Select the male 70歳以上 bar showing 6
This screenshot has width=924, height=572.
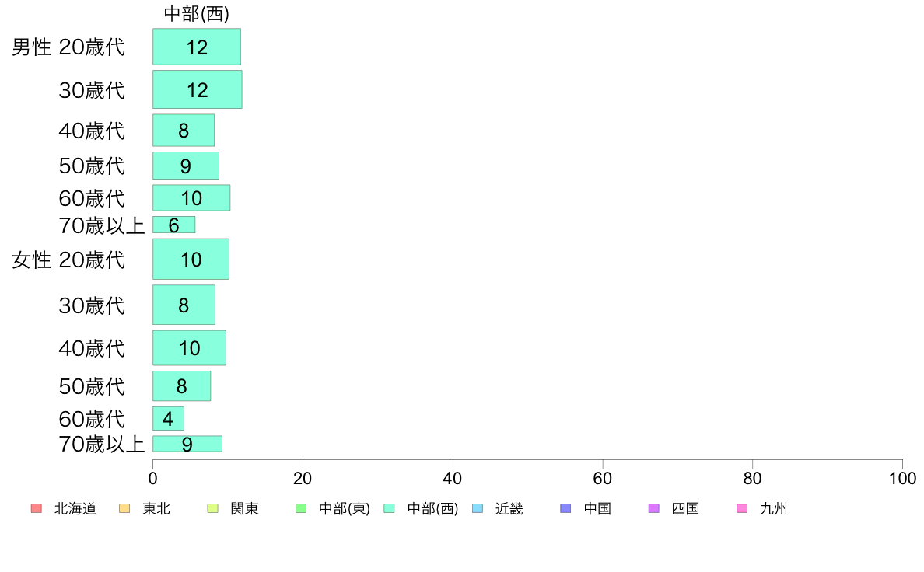pyautogui.click(x=174, y=225)
